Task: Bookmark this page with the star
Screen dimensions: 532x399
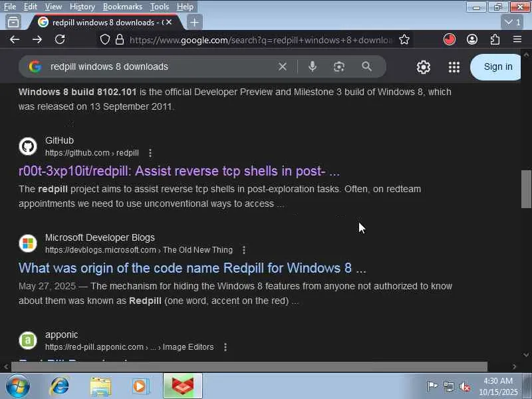Action: click(x=404, y=40)
